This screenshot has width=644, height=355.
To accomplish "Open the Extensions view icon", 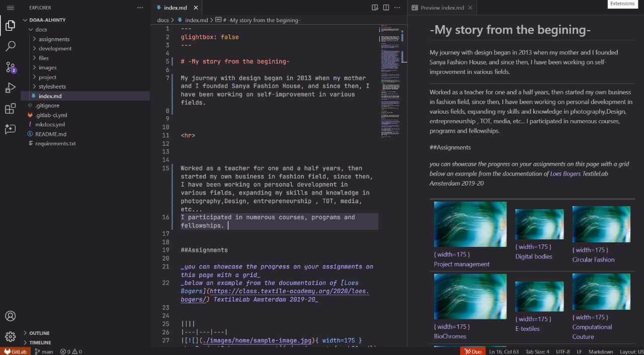I will (x=10, y=109).
